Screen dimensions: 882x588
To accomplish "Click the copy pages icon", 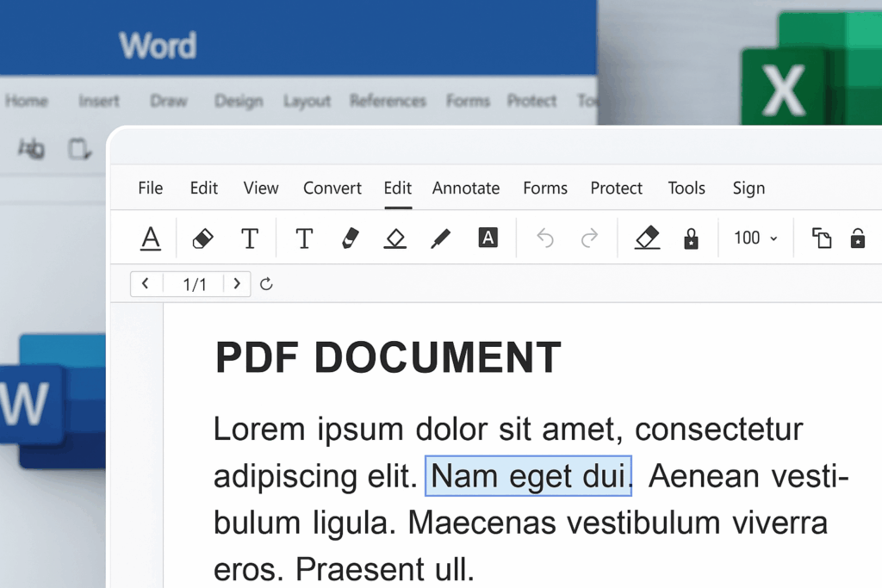I will [x=823, y=238].
